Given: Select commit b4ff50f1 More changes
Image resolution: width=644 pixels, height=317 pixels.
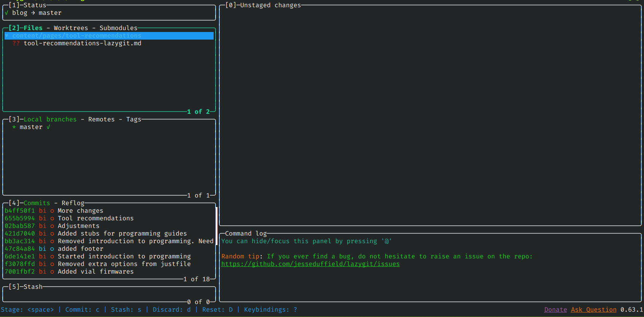Looking at the screenshot, I should [109, 211].
